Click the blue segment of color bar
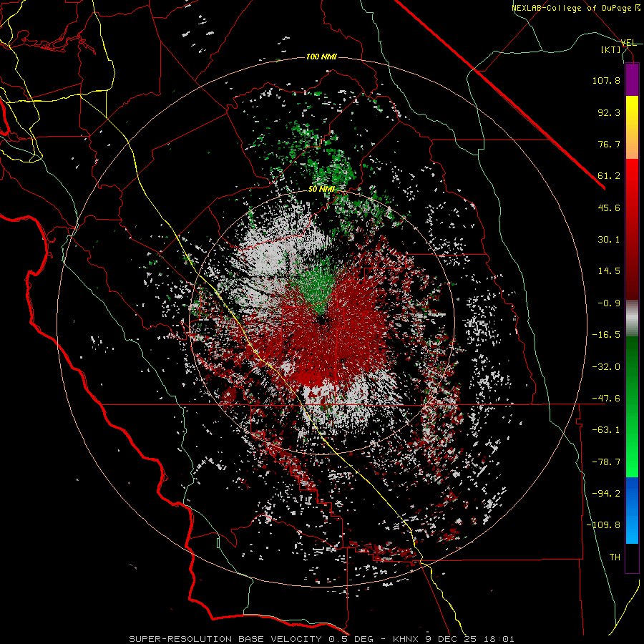This screenshot has width=644, height=644. click(x=632, y=510)
